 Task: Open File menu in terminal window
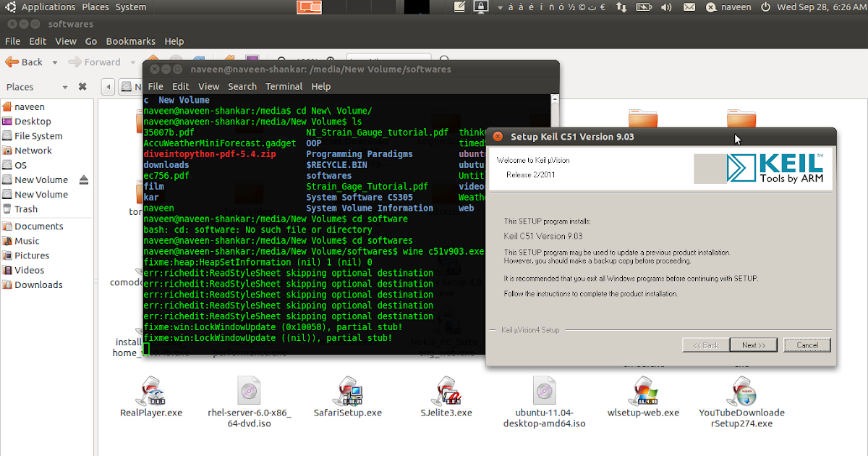(156, 86)
